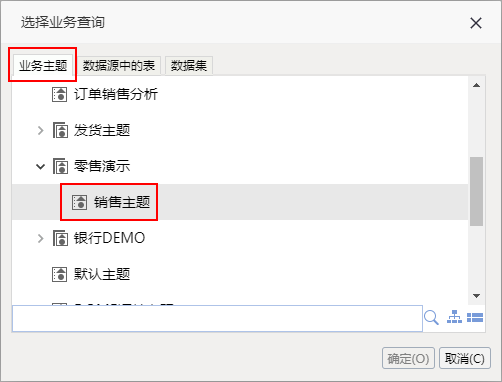Switch to 数据源中的表 tab
502x382 pixels.
[x=119, y=66]
